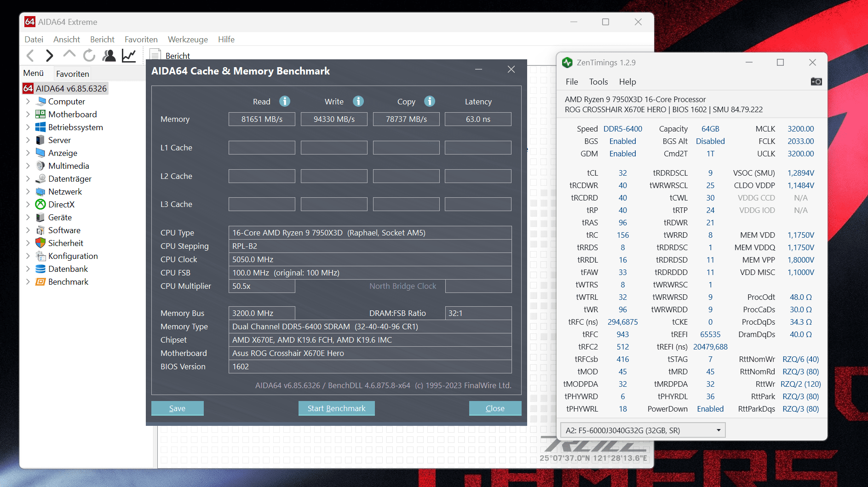This screenshot has width=868, height=487.
Task: Click the Anzeige monitor icon
Action: [x=40, y=153]
